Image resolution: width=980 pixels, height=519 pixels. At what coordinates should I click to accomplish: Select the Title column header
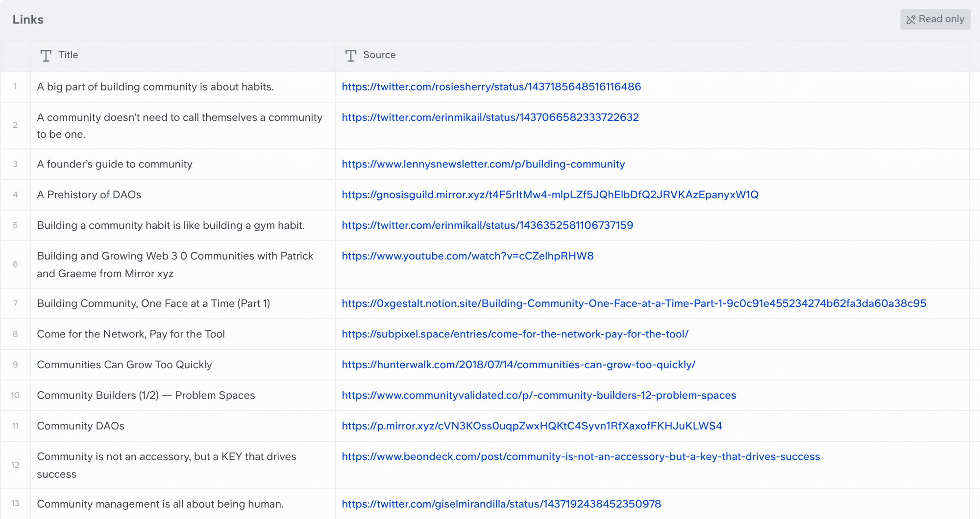pyautogui.click(x=183, y=55)
